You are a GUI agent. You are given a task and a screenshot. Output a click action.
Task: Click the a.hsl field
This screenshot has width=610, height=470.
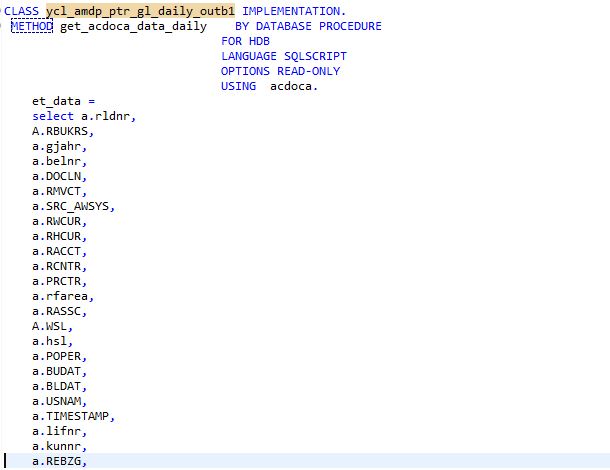tap(53, 342)
